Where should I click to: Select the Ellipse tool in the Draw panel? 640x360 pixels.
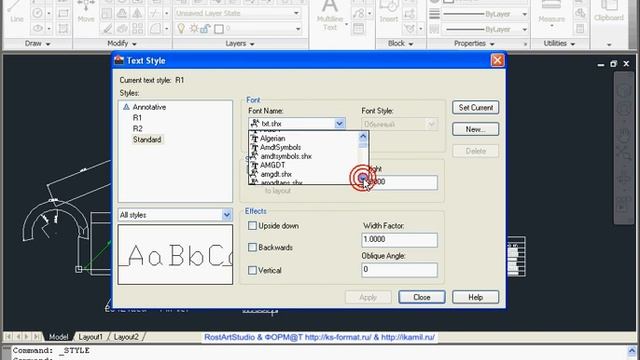37,29
